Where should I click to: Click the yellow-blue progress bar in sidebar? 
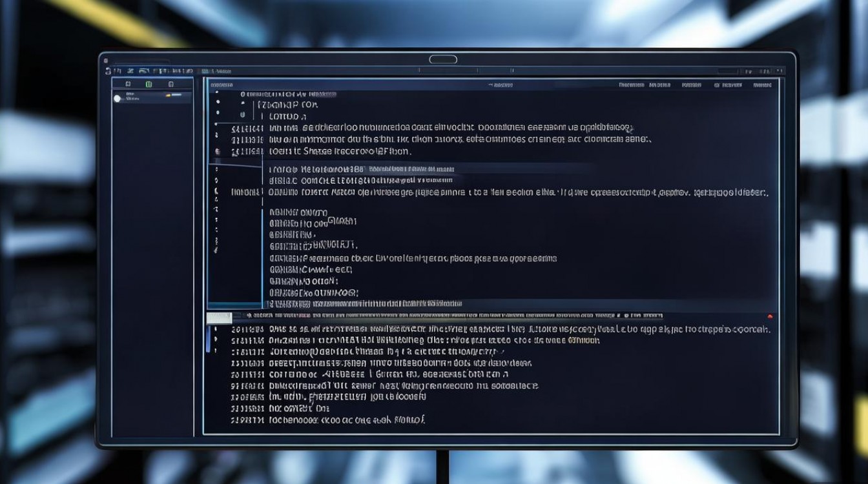(178, 95)
